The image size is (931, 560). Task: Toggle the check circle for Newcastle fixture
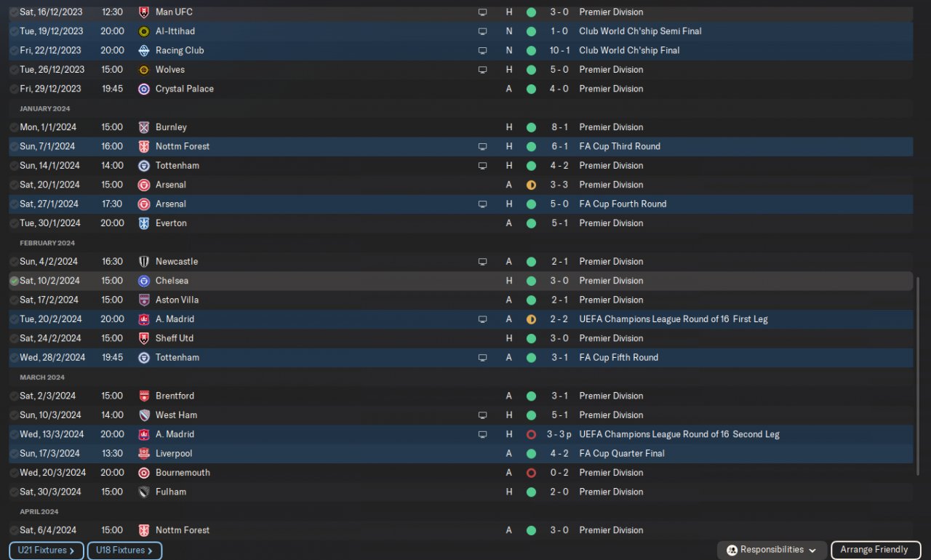tap(14, 262)
